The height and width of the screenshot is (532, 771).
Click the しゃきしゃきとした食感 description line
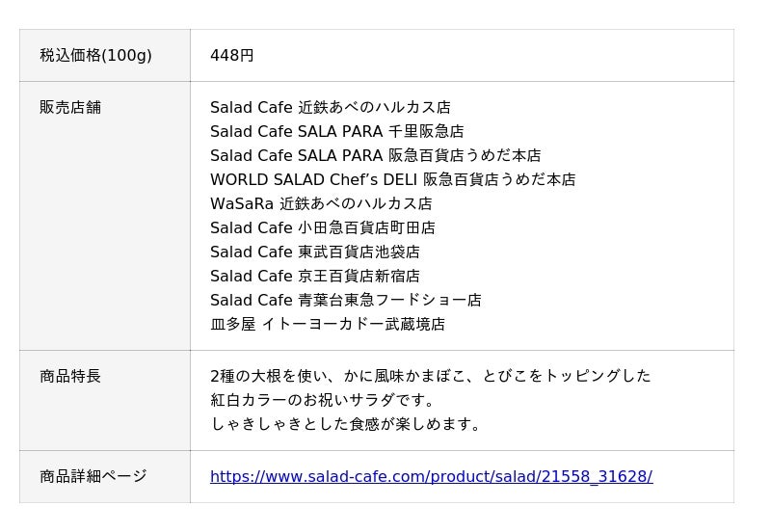point(347,425)
